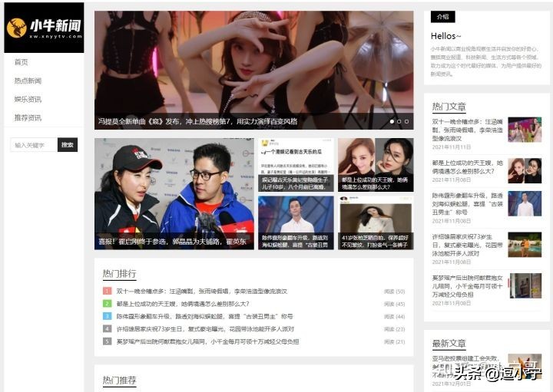Click the gray rank 4 badge
The image size is (553, 392).
[x=108, y=328]
